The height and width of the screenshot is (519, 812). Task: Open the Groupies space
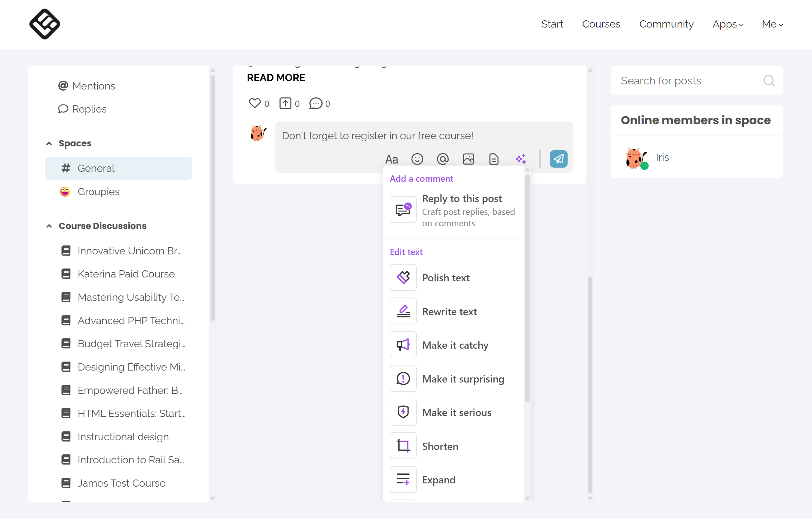click(98, 192)
